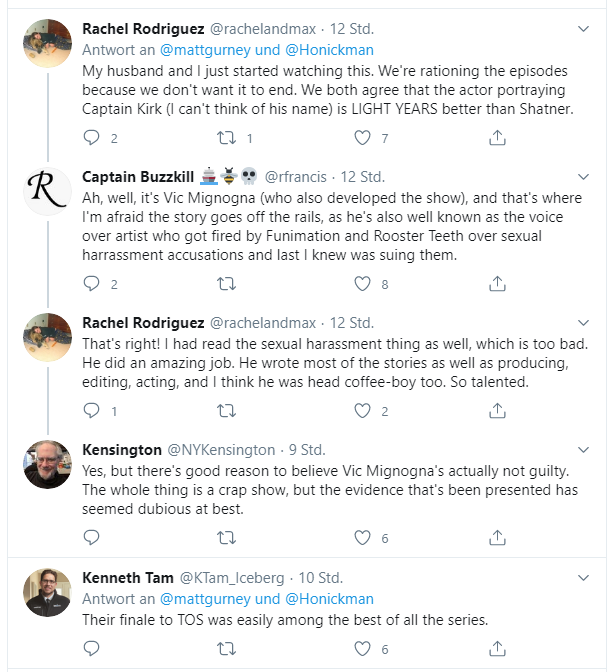
Task: Retweet Kenneth Tam's TOS finale tweet
Action: tap(226, 648)
